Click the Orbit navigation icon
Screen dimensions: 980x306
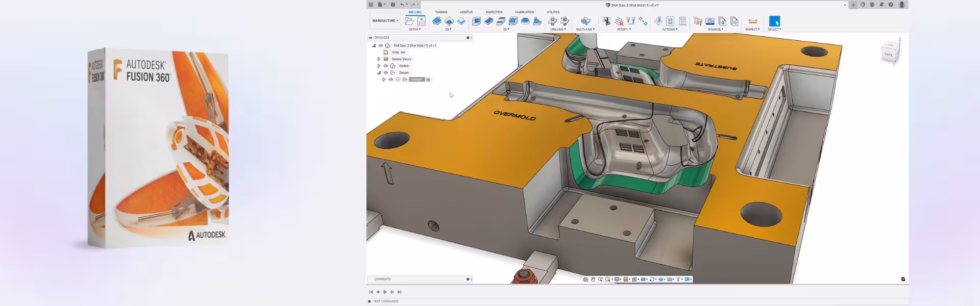tap(652, 279)
